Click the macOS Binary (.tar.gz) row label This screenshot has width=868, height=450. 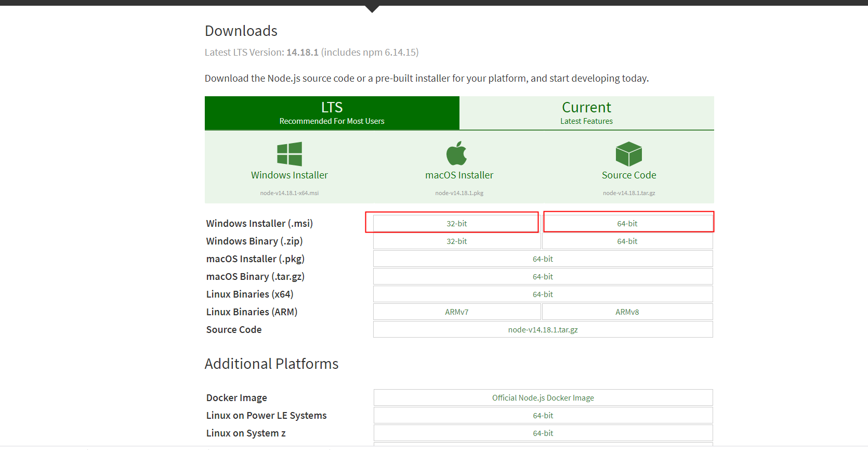255,277
